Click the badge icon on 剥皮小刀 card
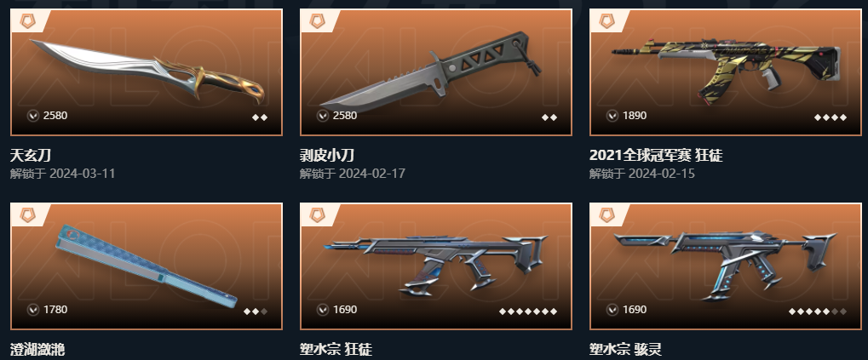The height and width of the screenshot is (360, 868). [317, 21]
